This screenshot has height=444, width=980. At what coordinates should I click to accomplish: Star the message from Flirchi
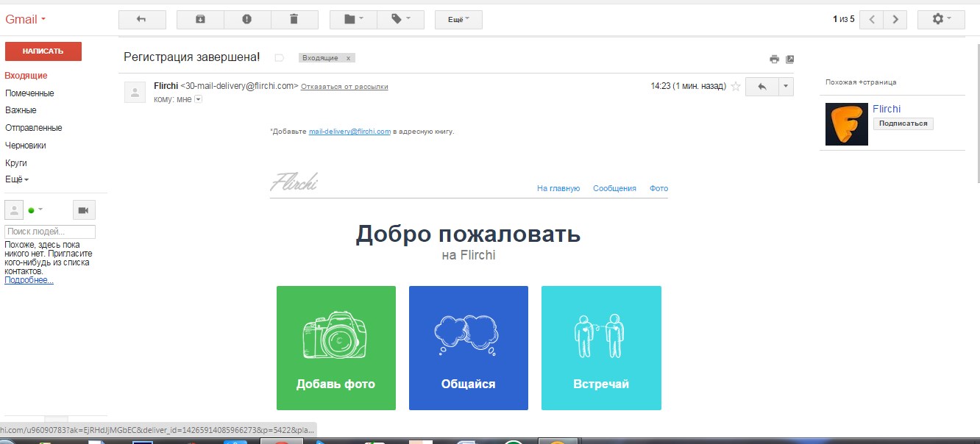[x=735, y=86]
